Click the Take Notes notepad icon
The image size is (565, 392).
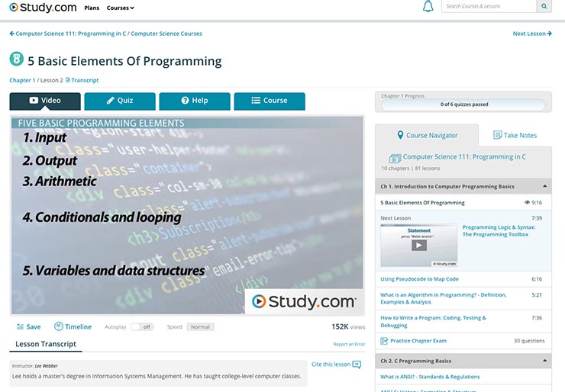[497, 135]
